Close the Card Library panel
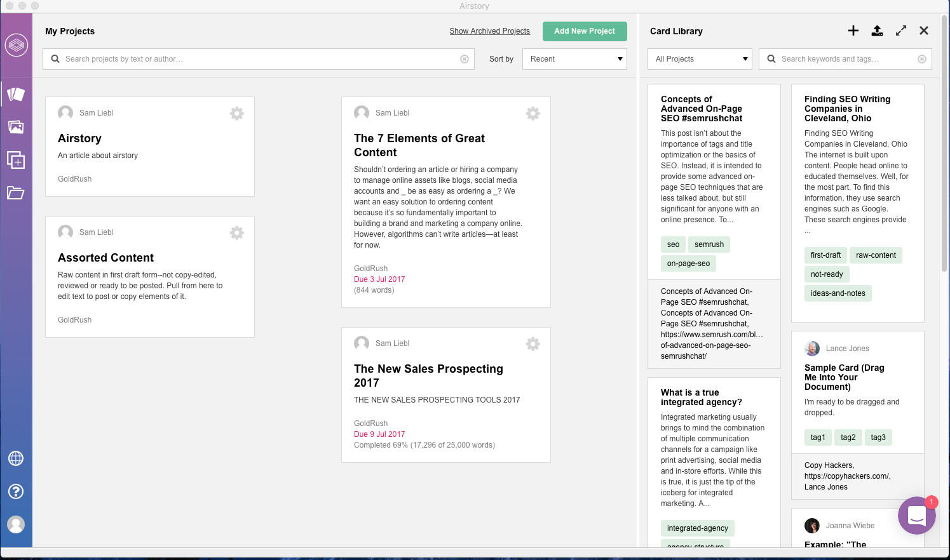 point(923,30)
